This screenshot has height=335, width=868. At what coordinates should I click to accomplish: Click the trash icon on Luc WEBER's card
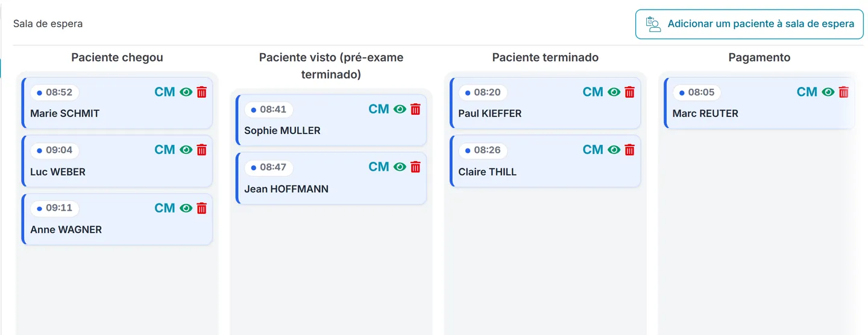click(x=201, y=150)
